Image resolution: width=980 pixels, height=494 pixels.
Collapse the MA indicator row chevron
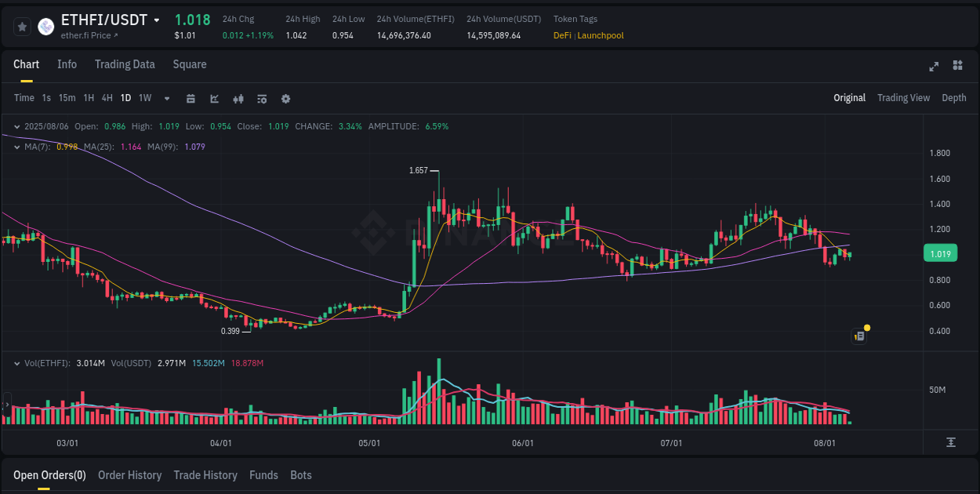(16, 147)
